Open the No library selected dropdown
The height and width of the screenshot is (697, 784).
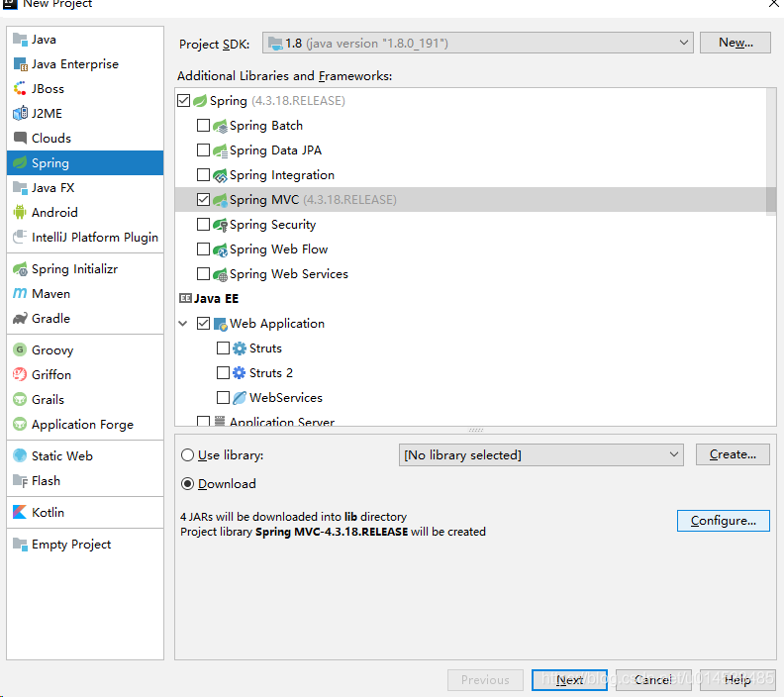541,455
